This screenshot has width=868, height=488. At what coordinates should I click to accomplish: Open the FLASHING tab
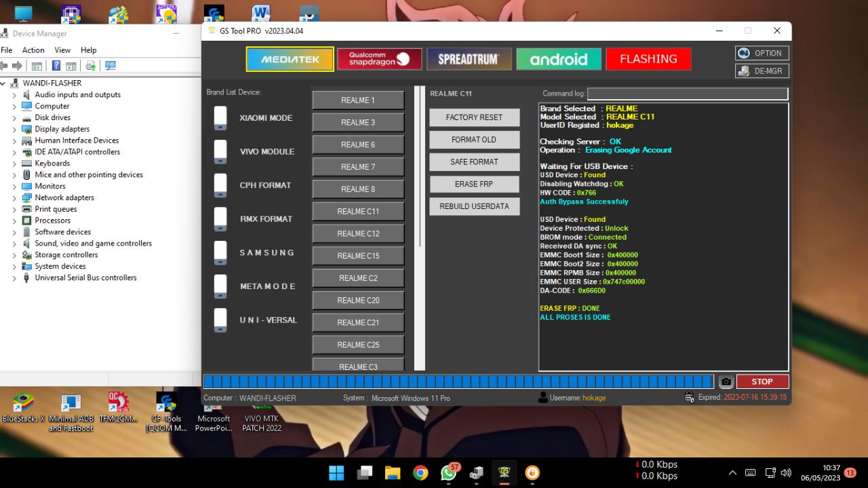click(648, 59)
